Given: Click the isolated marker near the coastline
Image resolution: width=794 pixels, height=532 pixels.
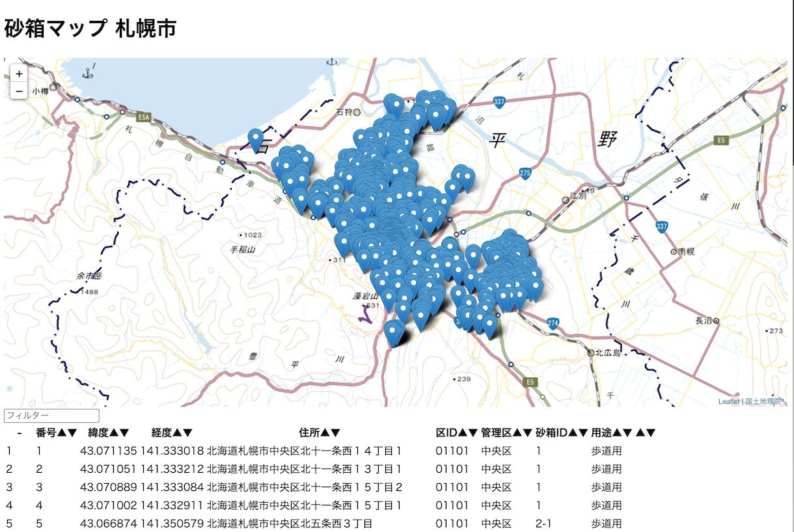Looking at the screenshot, I should pos(256,139).
